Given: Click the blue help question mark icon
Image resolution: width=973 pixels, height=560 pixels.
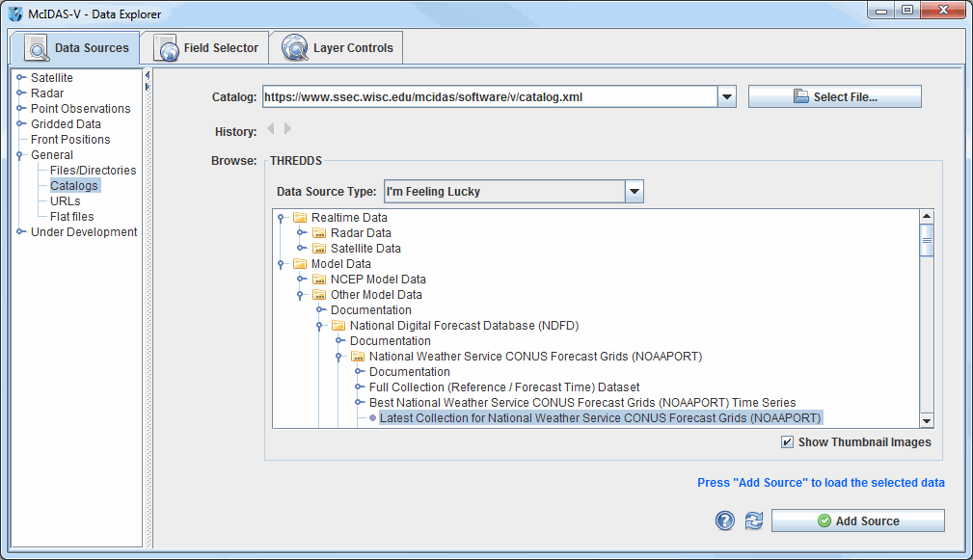Looking at the screenshot, I should click(725, 520).
